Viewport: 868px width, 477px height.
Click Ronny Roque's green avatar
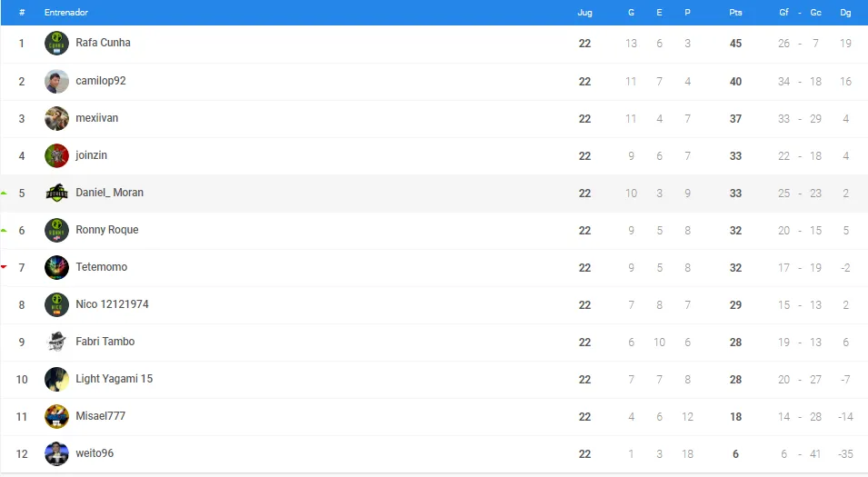click(56, 230)
